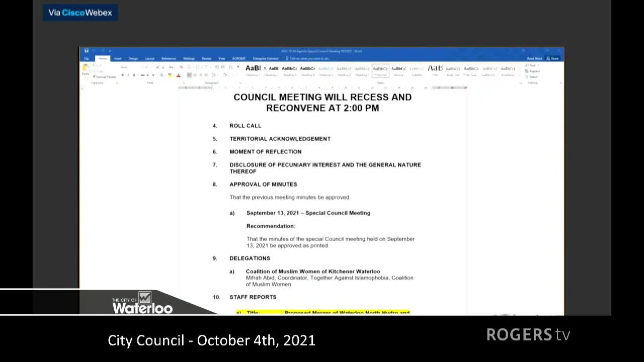
Task: Click the Find icon in Editing group
Action: click(532, 65)
